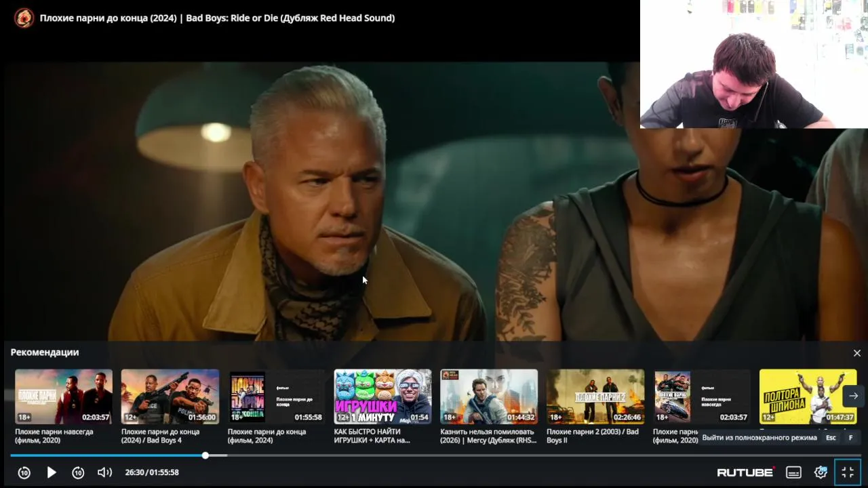Show the next recommendations with the arrow
The image size is (868, 488).
(853, 396)
